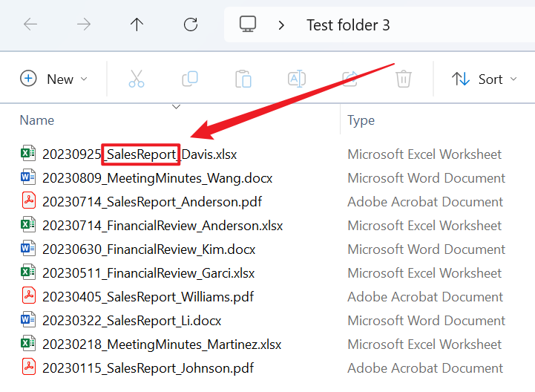Sort files by Type column header
The width and height of the screenshot is (535, 392).
(x=361, y=120)
